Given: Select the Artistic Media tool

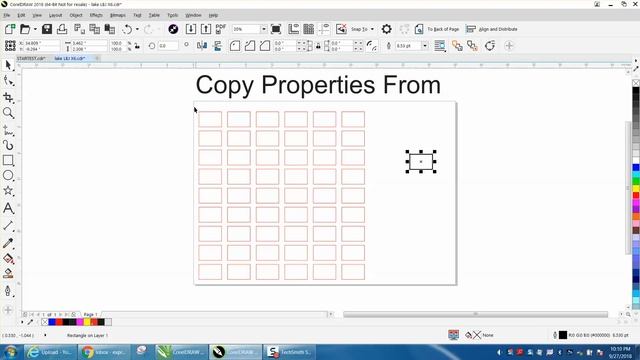Looking at the screenshot, I should pyautogui.click(x=8, y=145).
